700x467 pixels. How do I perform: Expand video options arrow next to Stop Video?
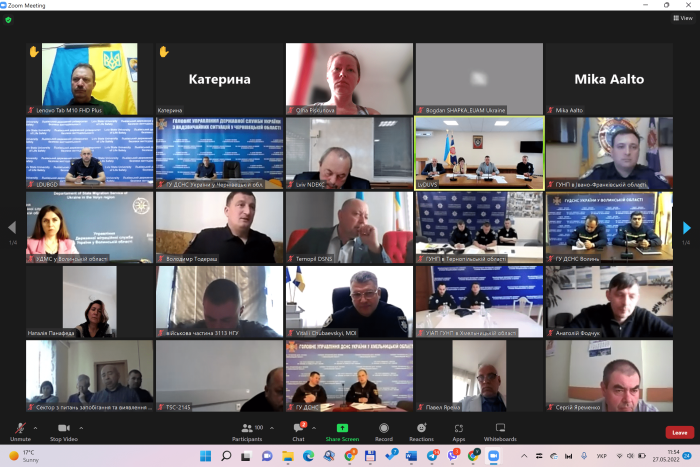(x=80, y=427)
